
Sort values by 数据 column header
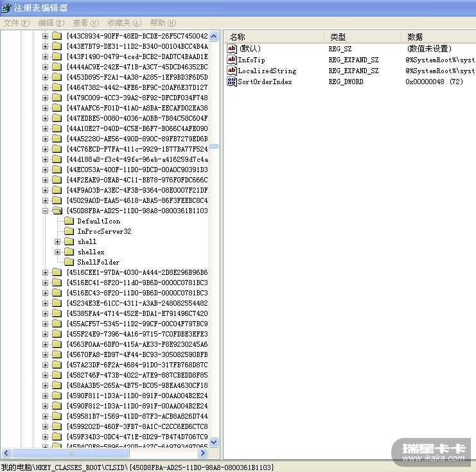(439, 37)
